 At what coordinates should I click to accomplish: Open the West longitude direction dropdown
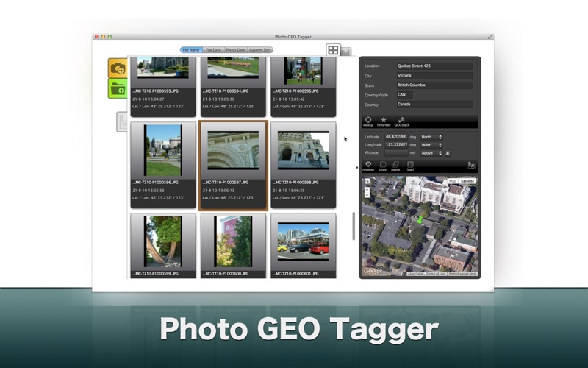431,145
